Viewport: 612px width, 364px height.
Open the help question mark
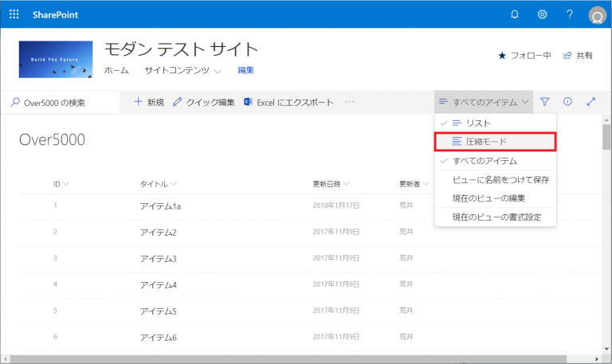(570, 14)
